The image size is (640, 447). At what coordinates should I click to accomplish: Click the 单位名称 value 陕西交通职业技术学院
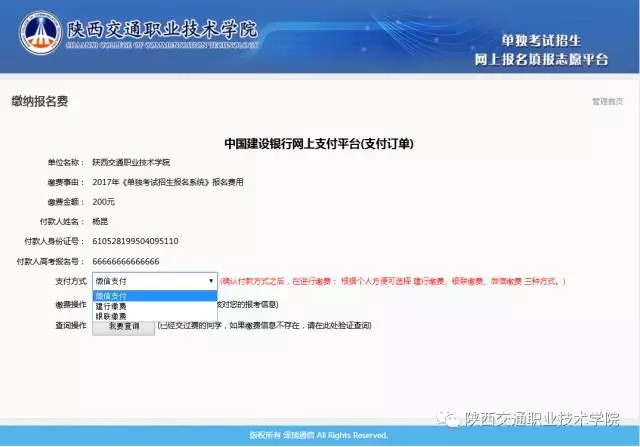(x=131, y=162)
